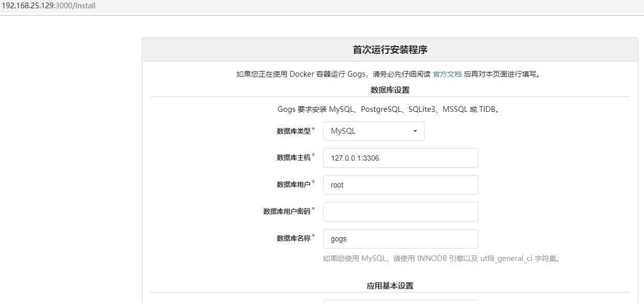Click the 数据库名称 field containing gogs
The height and width of the screenshot is (303, 644).
point(400,239)
